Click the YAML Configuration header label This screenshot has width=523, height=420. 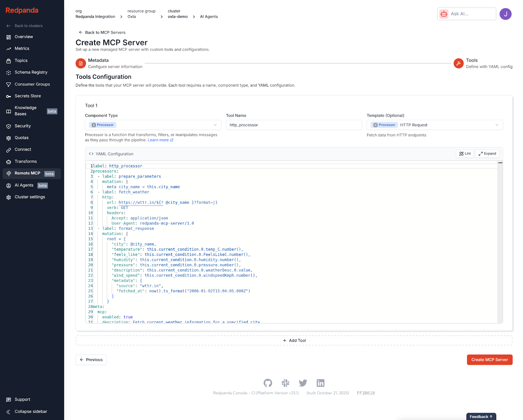pos(114,154)
